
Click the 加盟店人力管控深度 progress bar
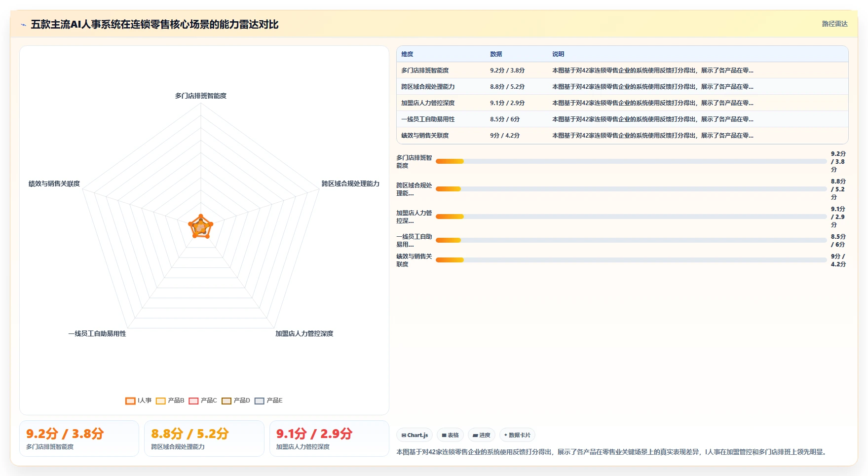coord(631,217)
